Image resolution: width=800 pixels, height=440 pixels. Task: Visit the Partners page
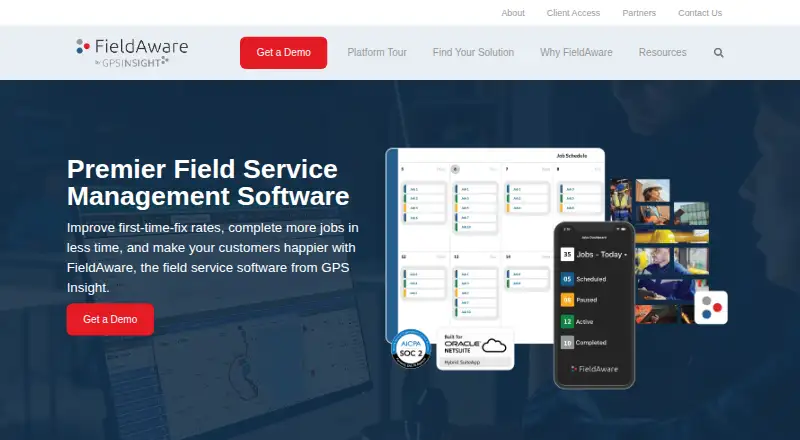coord(639,13)
